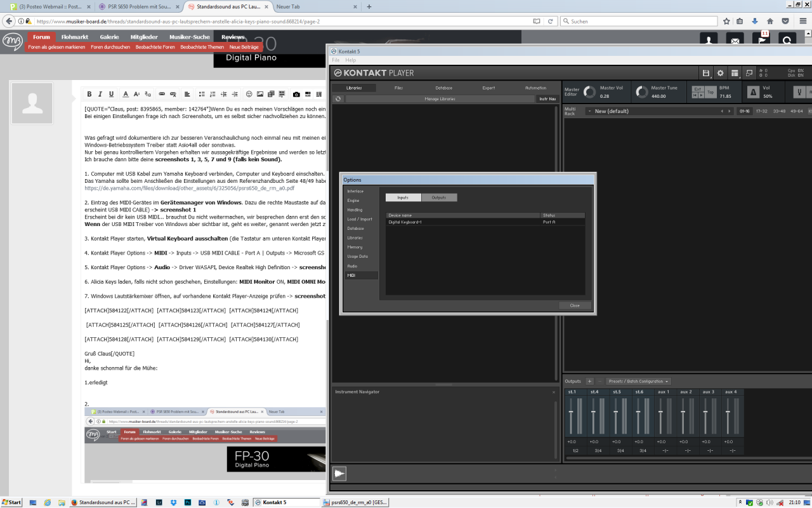
Task: Switch to Libraries browser tab
Action: pyautogui.click(x=354, y=88)
